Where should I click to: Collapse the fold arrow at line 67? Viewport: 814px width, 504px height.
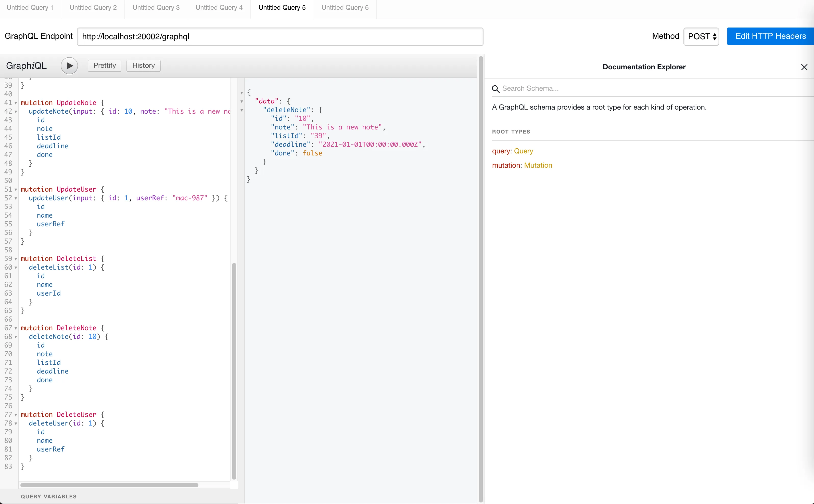pyautogui.click(x=16, y=328)
